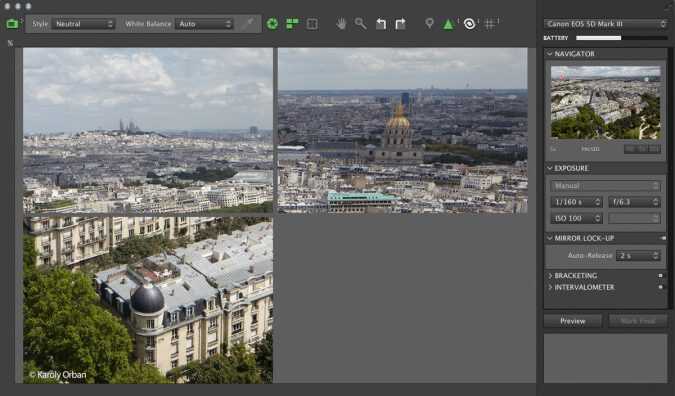The height and width of the screenshot is (396, 675).
Task: Collapse the MIRROR LOCK-UP panel
Action: pos(549,238)
